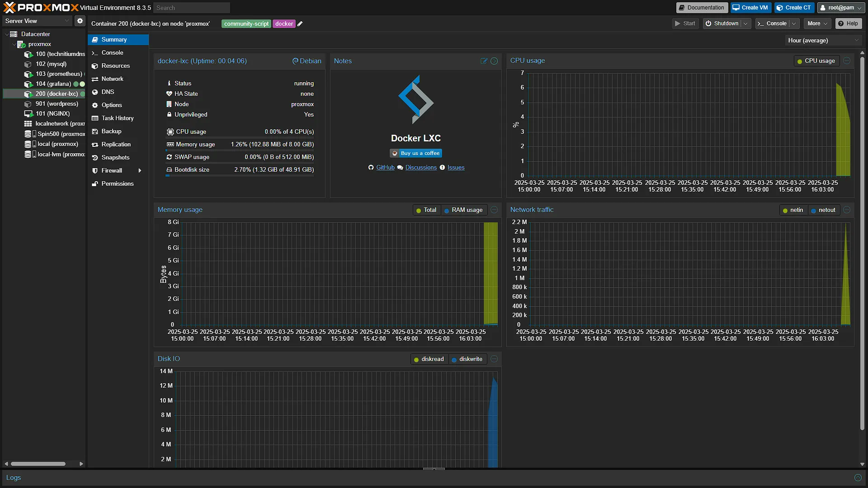Image resolution: width=868 pixels, height=488 pixels.
Task: Open Console button dropdown arrow
Action: click(794, 23)
